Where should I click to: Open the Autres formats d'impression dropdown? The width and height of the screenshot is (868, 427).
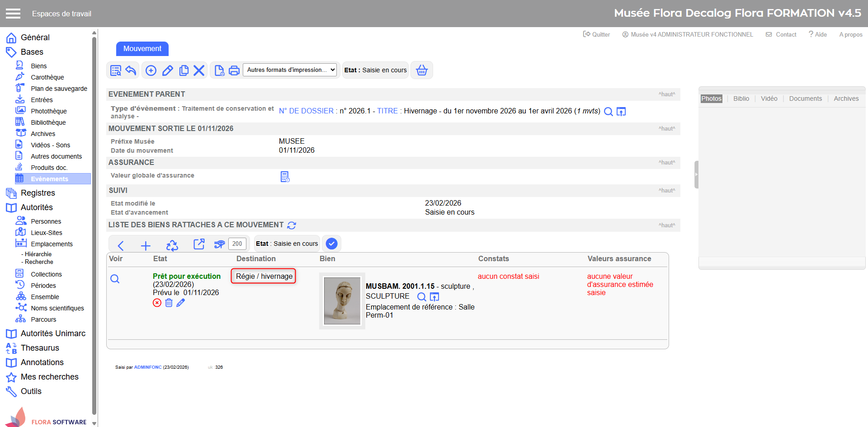[x=291, y=70]
